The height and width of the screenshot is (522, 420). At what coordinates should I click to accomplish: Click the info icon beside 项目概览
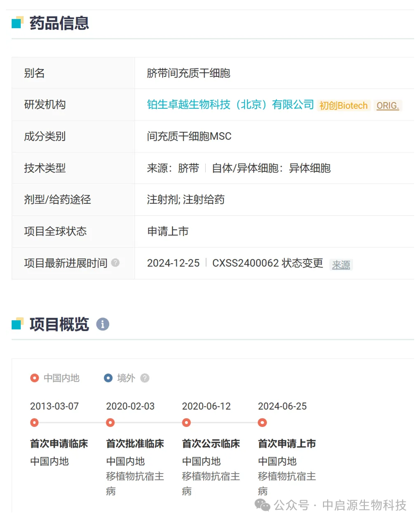click(103, 324)
